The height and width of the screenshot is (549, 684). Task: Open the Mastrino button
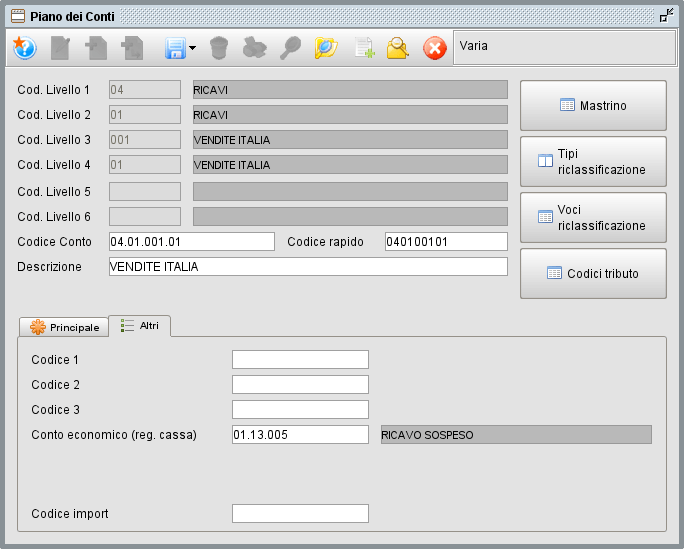pos(593,106)
